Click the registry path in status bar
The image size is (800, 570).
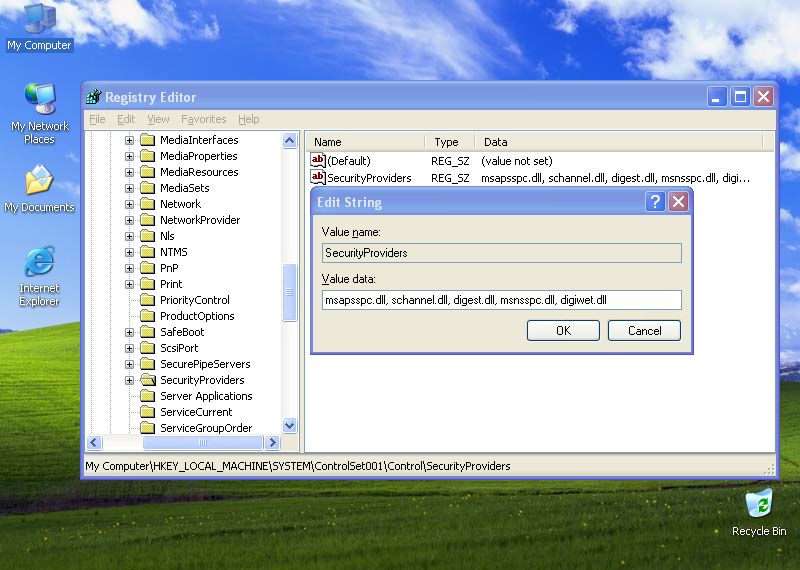coord(297,466)
